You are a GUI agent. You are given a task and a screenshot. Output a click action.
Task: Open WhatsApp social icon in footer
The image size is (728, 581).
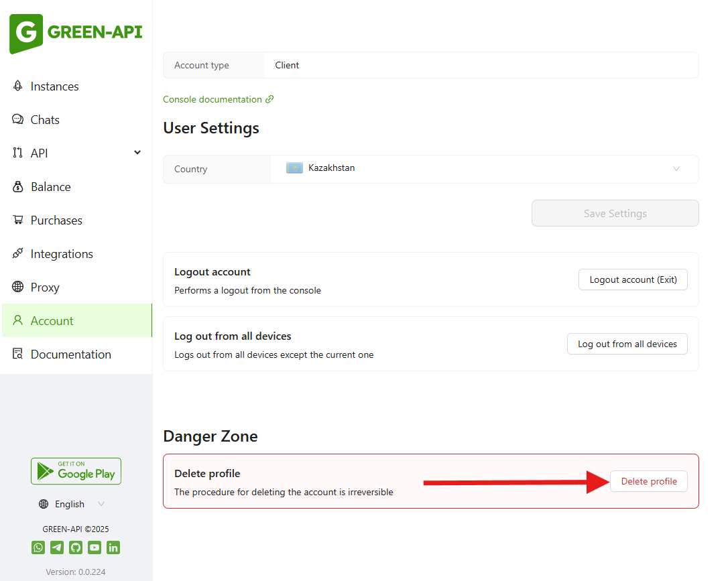click(x=38, y=547)
